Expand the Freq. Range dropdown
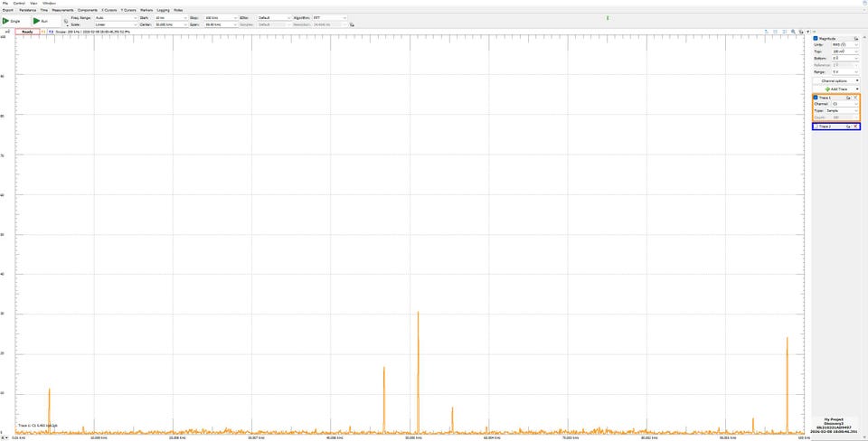Image resolution: width=868 pixels, height=441 pixels. tap(116, 18)
